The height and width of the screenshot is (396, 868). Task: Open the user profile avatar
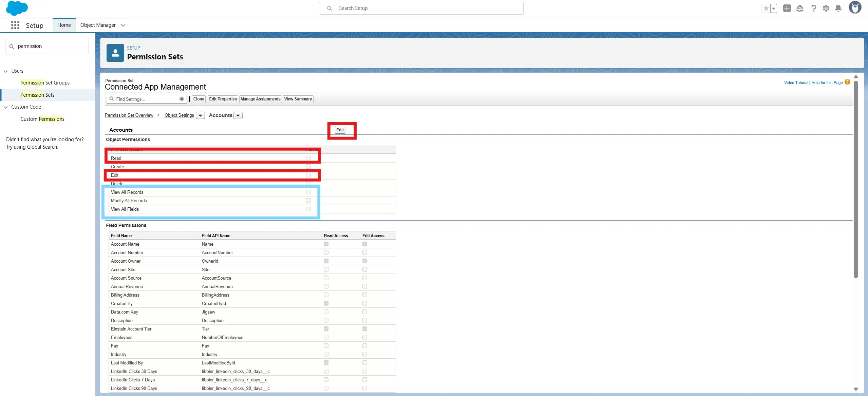[855, 7]
